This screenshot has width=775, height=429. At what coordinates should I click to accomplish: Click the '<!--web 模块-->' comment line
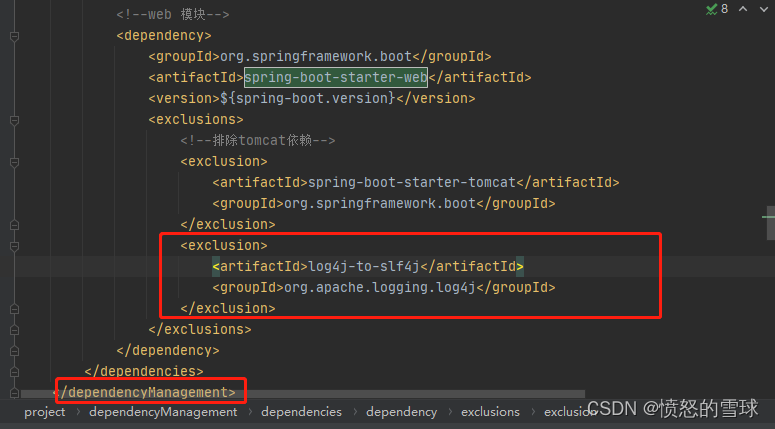point(173,14)
